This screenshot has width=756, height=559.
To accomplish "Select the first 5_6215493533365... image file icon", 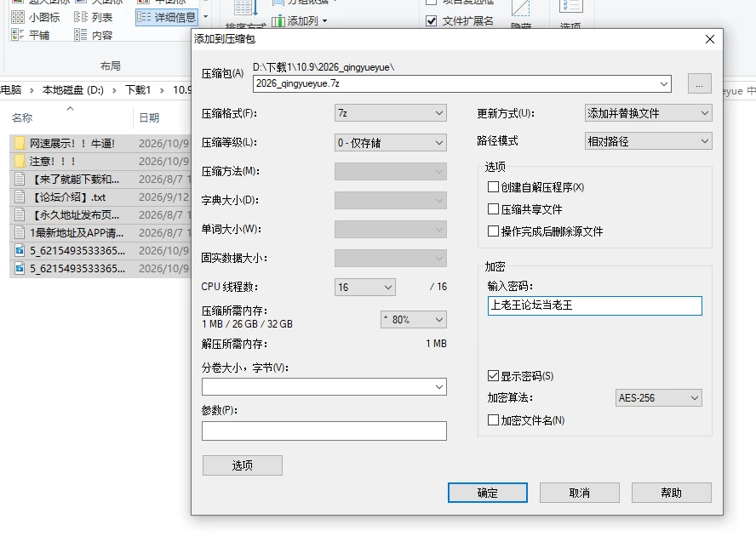I will [x=20, y=251].
